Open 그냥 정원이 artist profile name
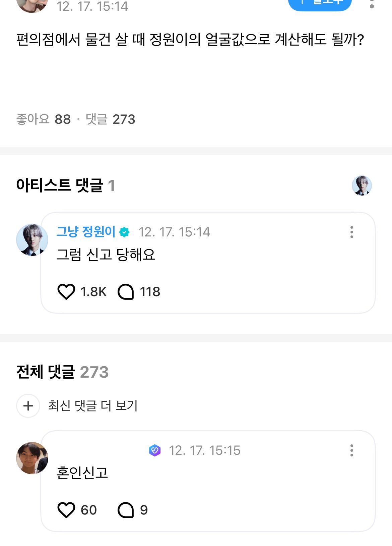This screenshot has width=392, height=546. (86, 232)
